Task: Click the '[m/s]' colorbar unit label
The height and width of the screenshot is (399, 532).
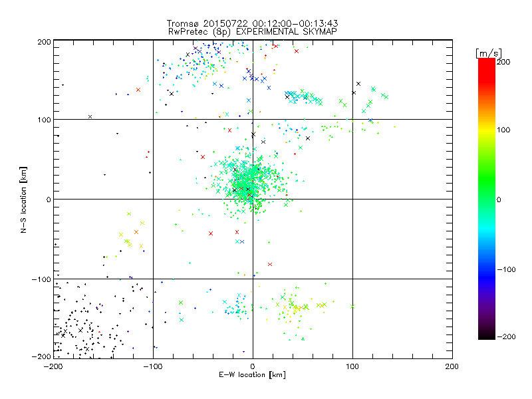Action: coord(489,53)
